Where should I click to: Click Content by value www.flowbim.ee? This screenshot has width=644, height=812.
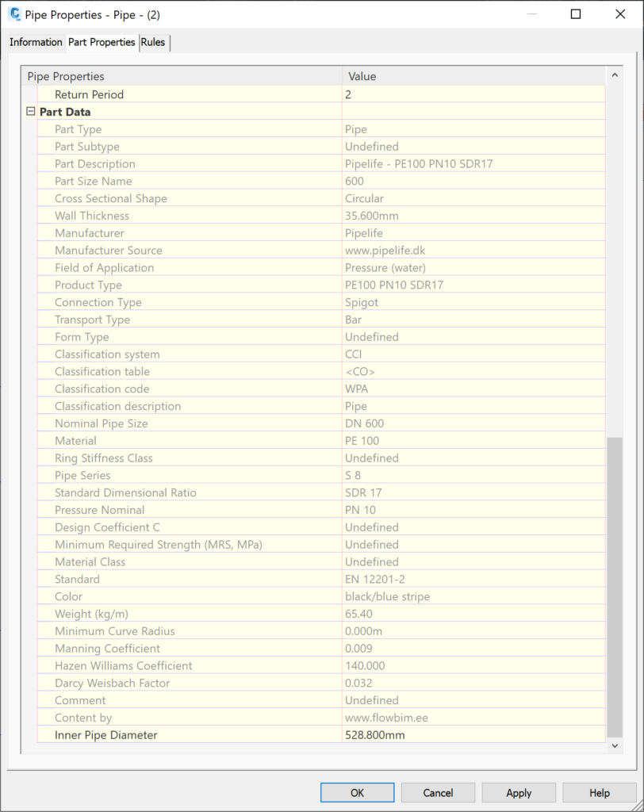(386, 718)
